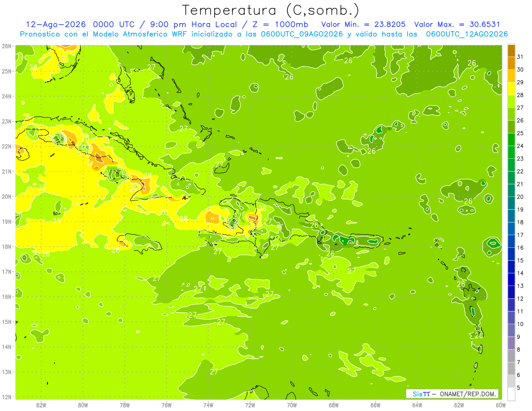Click the "21N" latitude label

coord(7,171)
